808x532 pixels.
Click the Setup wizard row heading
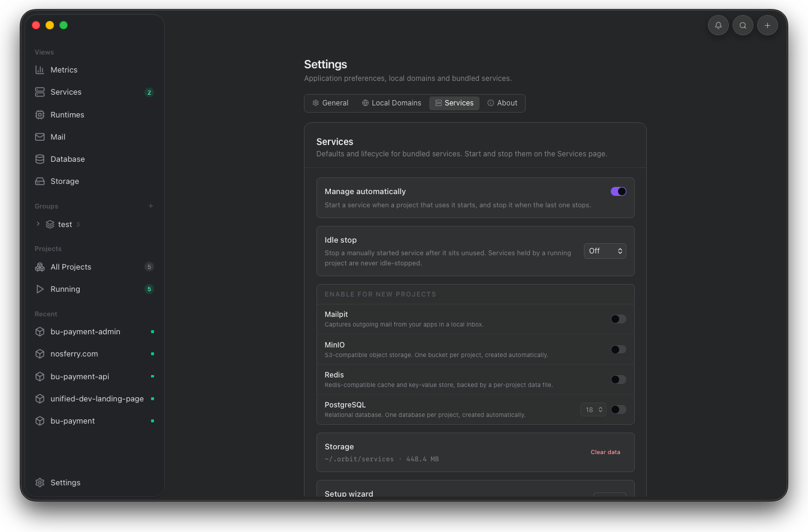(349, 494)
